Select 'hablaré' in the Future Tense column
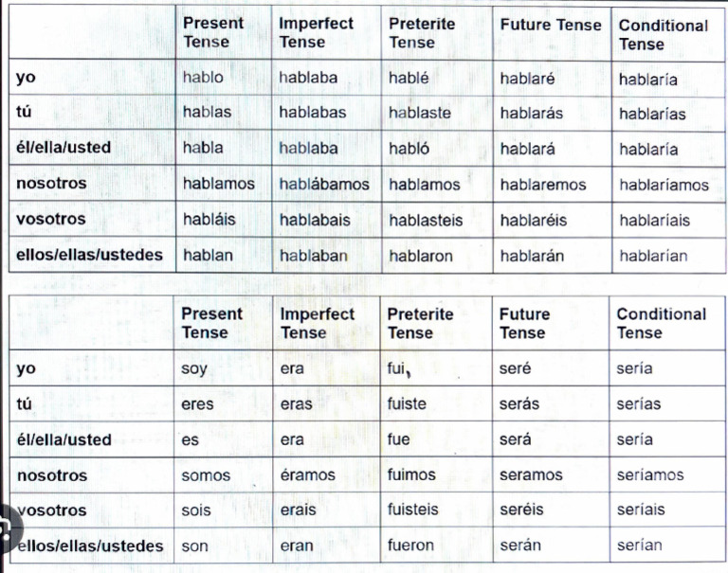The image size is (728, 573). point(528,79)
